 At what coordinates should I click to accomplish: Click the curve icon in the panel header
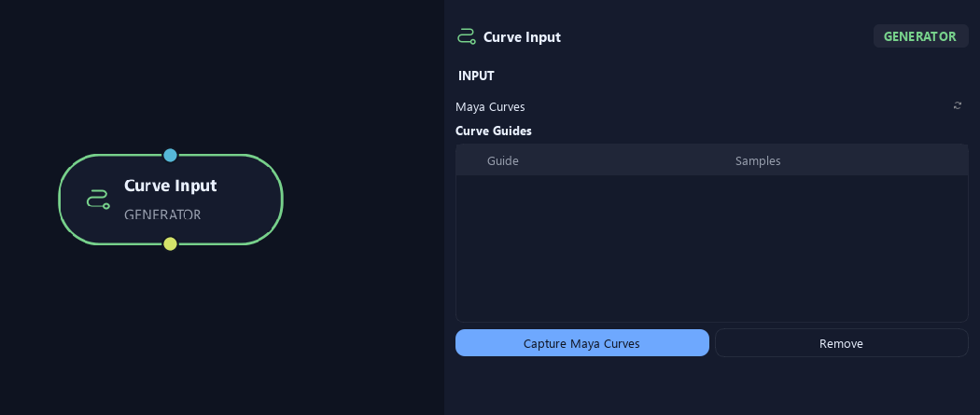coord(467,36)
